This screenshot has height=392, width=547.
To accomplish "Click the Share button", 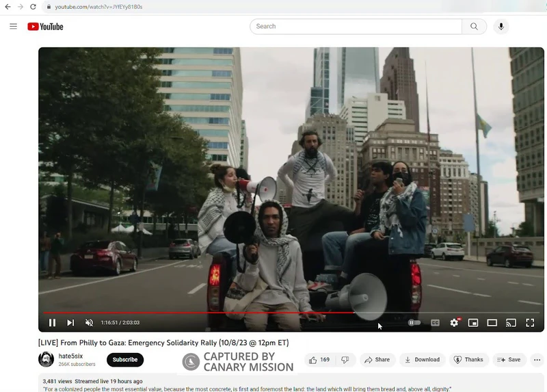I will tap(377, 360).
